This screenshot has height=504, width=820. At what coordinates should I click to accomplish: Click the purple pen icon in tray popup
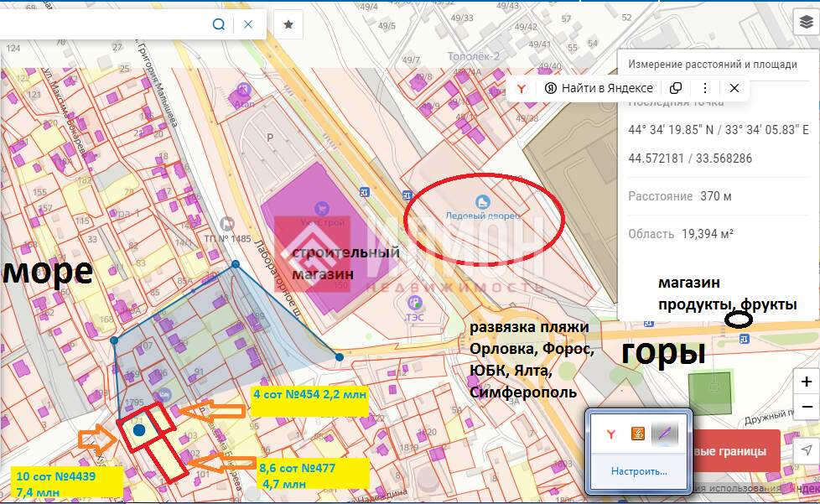coord(663,434)
